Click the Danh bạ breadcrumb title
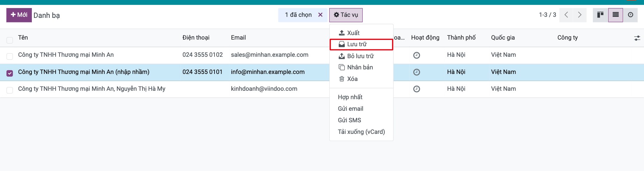Viewport: 644px width, 171px height. (47, 15)
